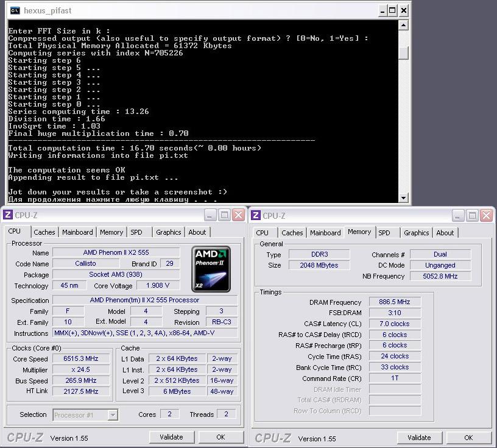The width and height of the screenshot is (497, 448).
Task: Click the console vertical scrollbar thumb
Action: (x=403, y=52)
